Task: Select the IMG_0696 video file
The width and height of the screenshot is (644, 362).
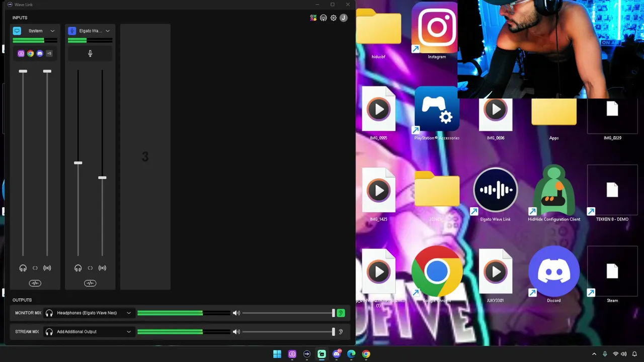Action: 496,119
